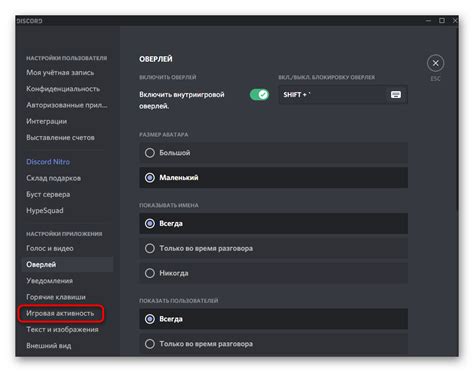Toggle the in-game overlay switch
Screen dimensions: 474x372
click(x=260, y=95)
